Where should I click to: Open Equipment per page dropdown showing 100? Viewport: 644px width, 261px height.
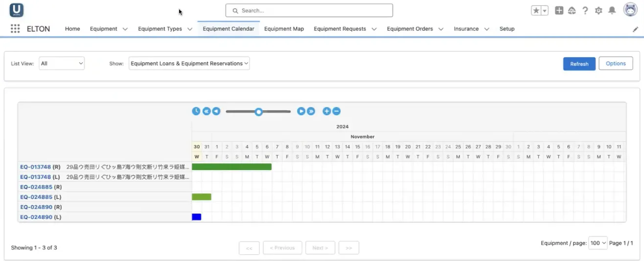click(598, 243)
